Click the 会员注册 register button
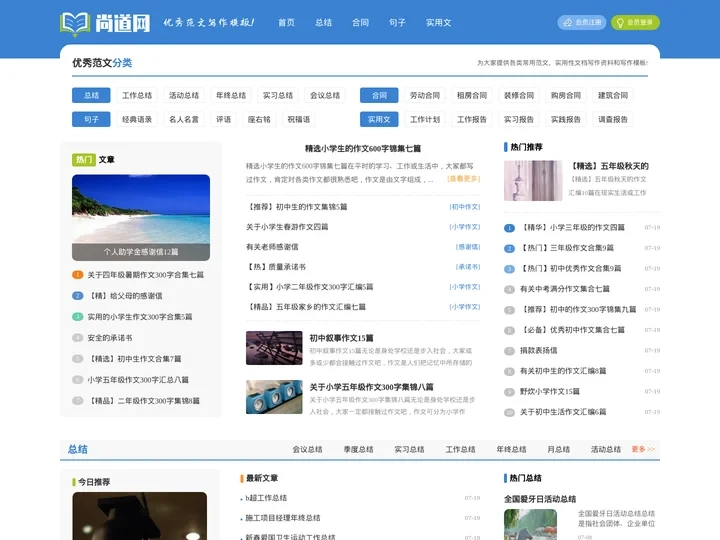The image size is (720, 540). (581, 22)
